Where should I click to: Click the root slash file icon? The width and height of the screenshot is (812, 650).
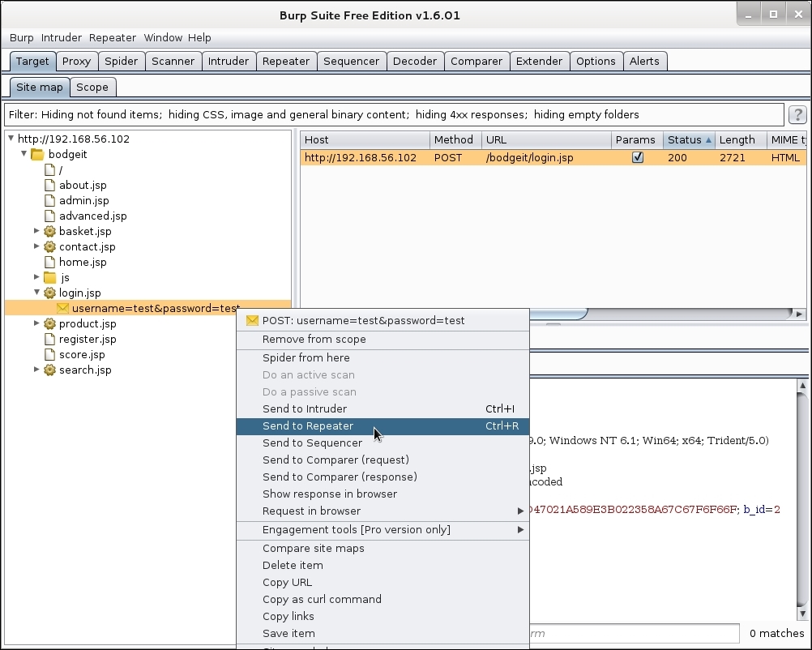coord(49,170)
